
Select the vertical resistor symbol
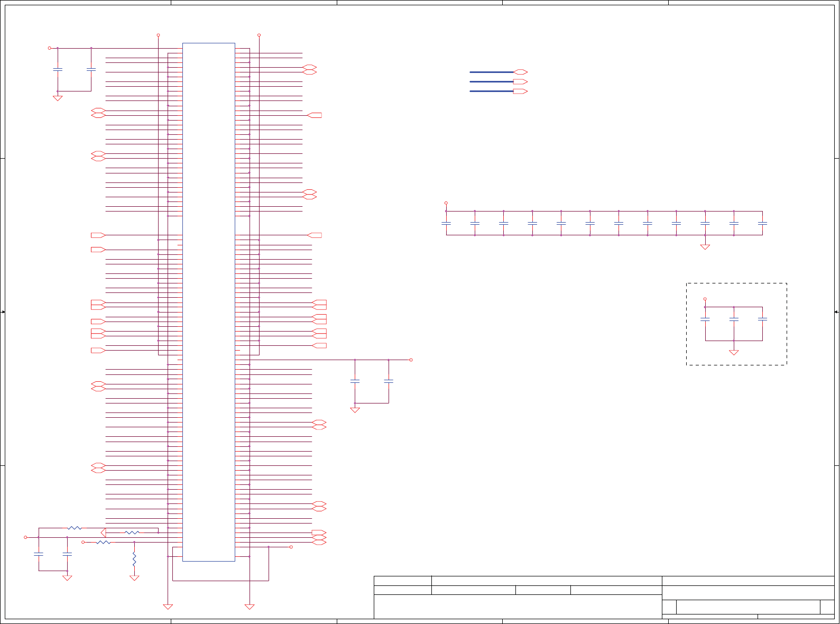[x=134, y=559]
